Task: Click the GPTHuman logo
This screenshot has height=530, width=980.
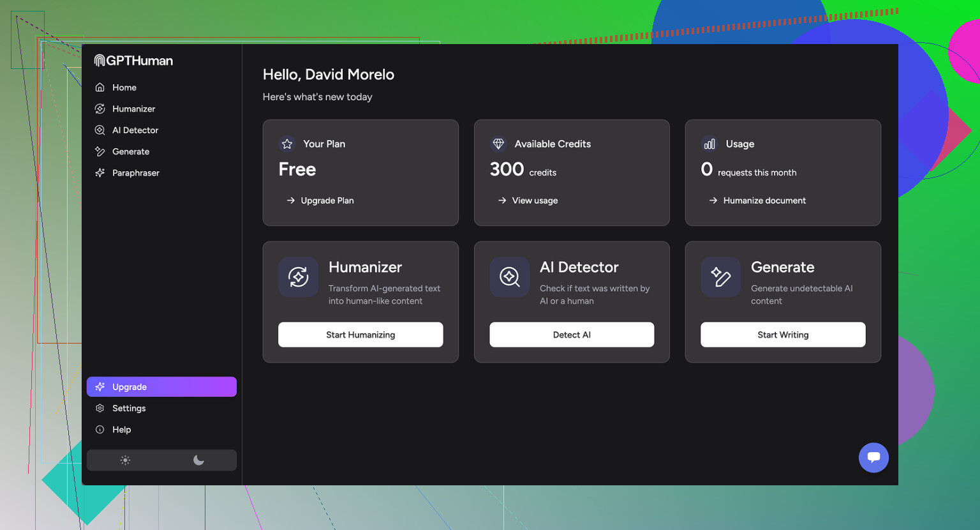Action: 133,61
